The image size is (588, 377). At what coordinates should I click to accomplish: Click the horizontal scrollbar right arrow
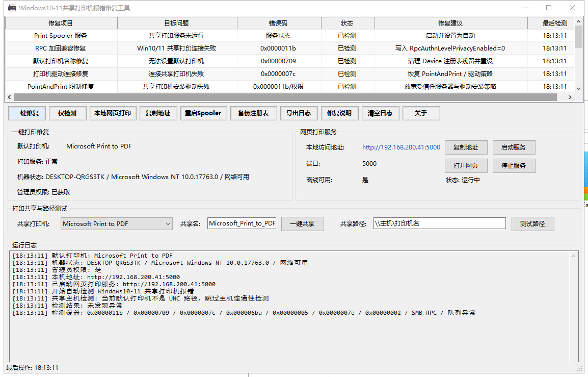click(x=570, y=97)
